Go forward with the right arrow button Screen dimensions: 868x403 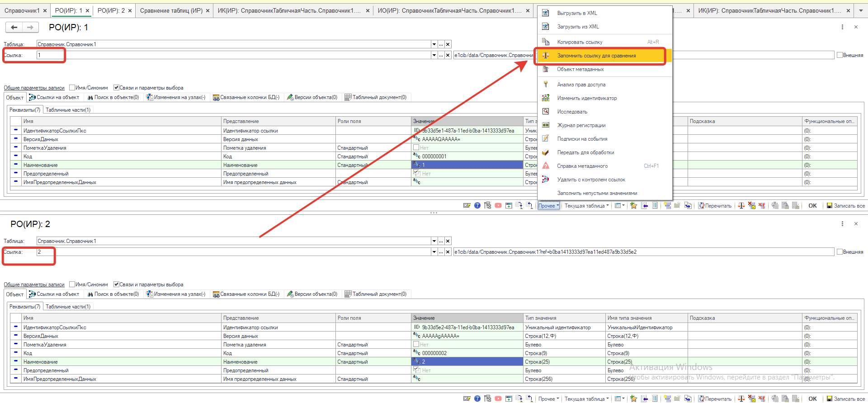tap(30, 28)
